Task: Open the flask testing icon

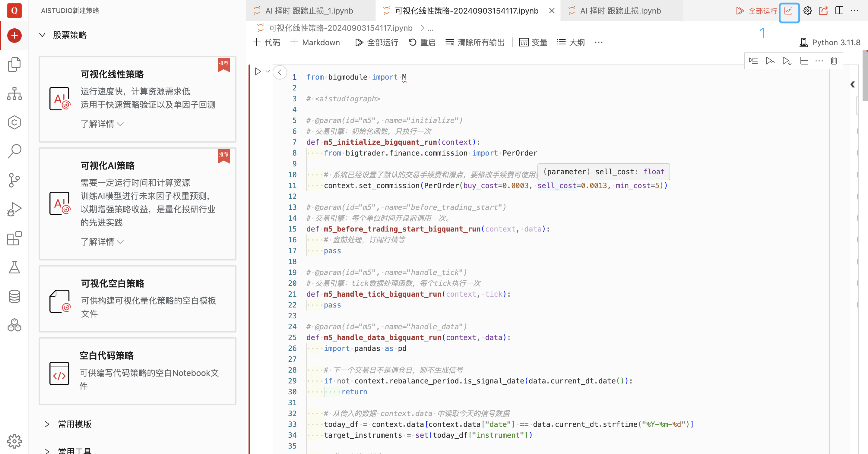Action: click(x=14, y=267)
